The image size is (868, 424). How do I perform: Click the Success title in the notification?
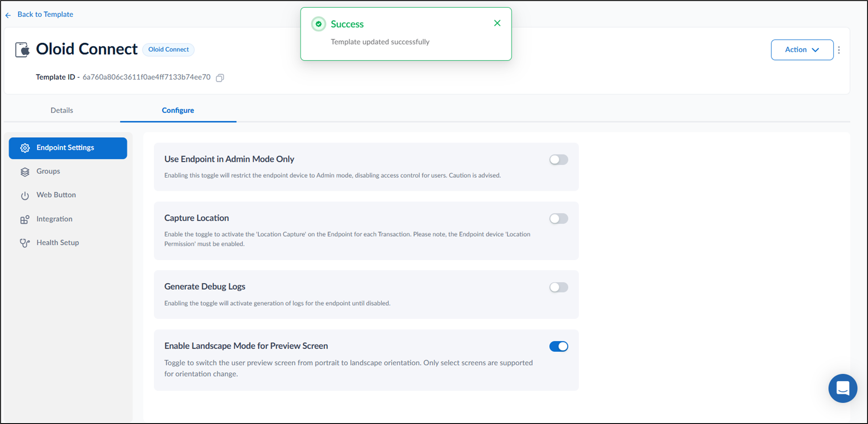pyautogui.click(x=347, y=24)
